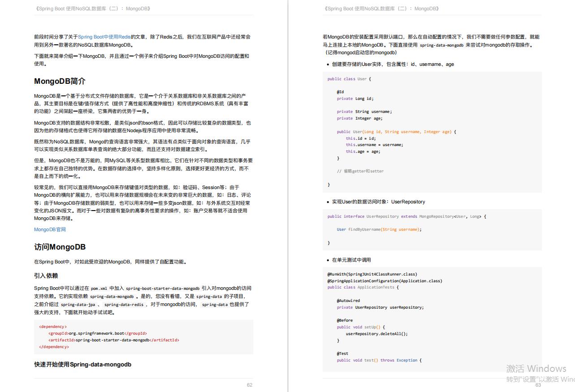Click the '// 省略getter和setter' comment line
Image resolution: width=575 pixels, height=392 pixels.
pos(360,171)
